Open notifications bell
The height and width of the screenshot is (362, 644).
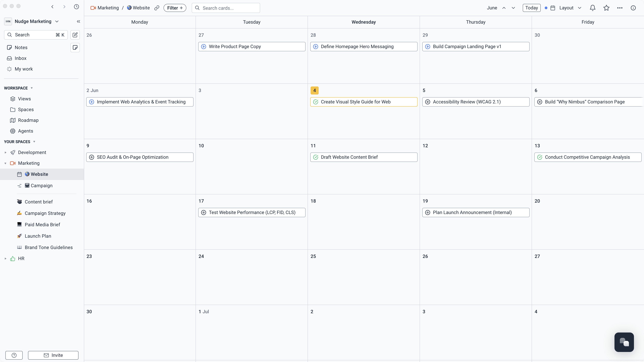(593, 8)
